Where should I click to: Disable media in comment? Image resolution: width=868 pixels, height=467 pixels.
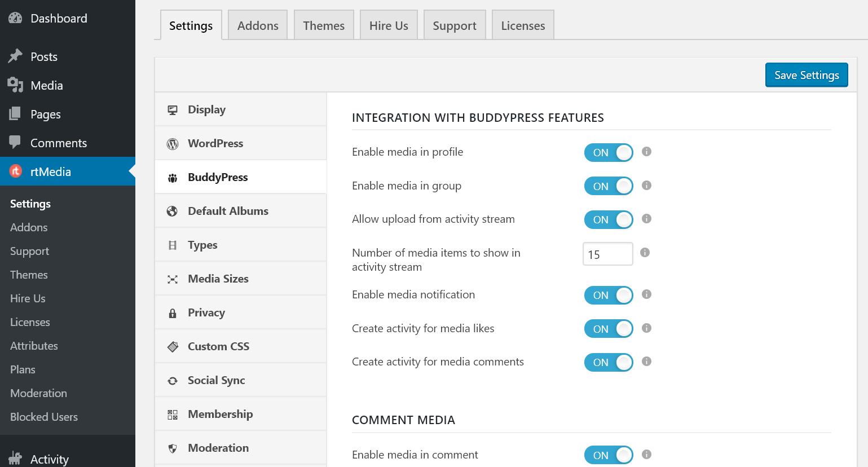(x=609, y=455)
